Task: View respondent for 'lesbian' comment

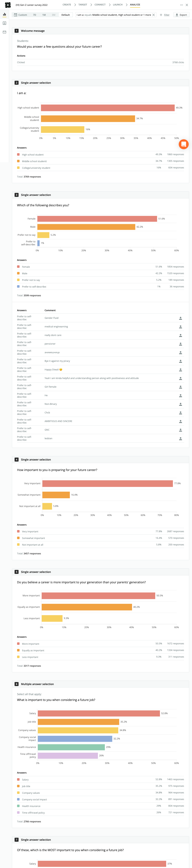Action: (x=181, y=438)
